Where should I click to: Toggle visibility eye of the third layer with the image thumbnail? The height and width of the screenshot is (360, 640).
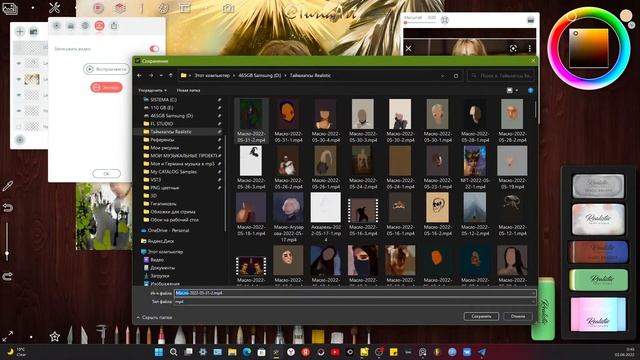pyautogui.click(x=19, y=79)
